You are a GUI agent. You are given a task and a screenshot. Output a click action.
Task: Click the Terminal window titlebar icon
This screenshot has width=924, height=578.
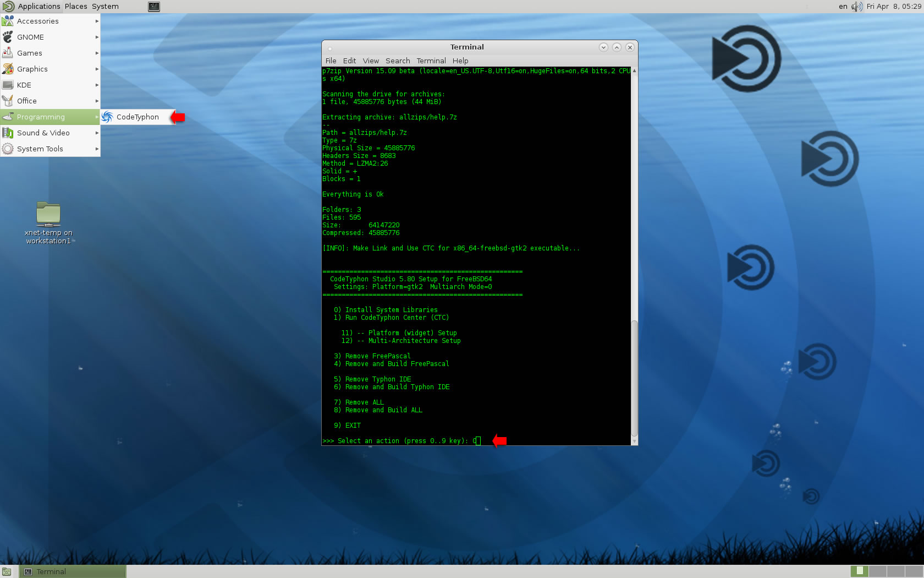(x=330, y=48)
